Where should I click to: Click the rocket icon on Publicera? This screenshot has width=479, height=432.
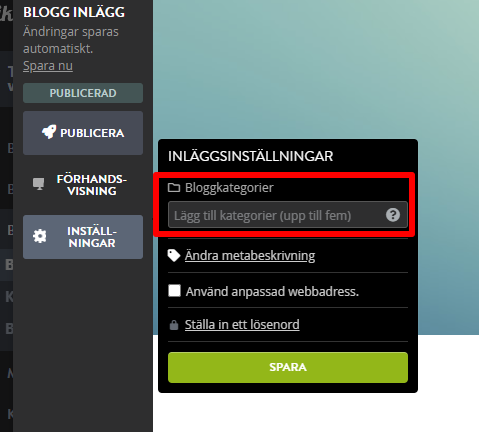coord(49,132)
